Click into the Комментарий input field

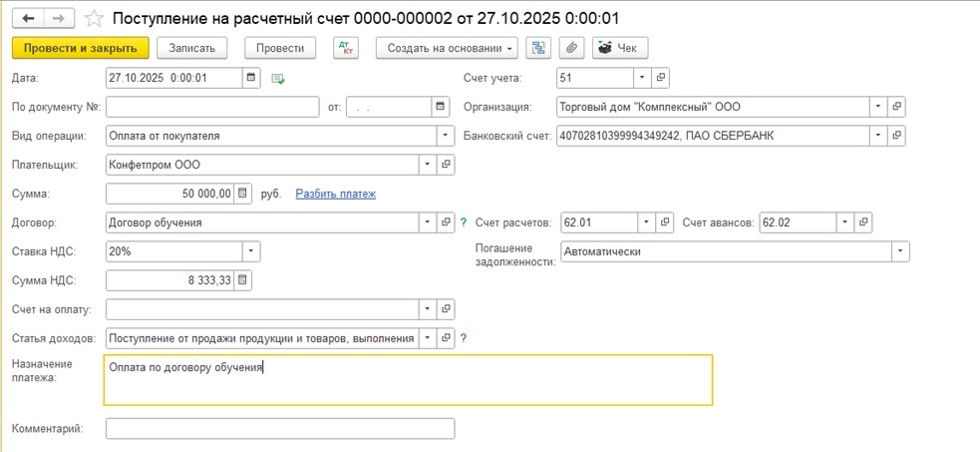point(279,429)
